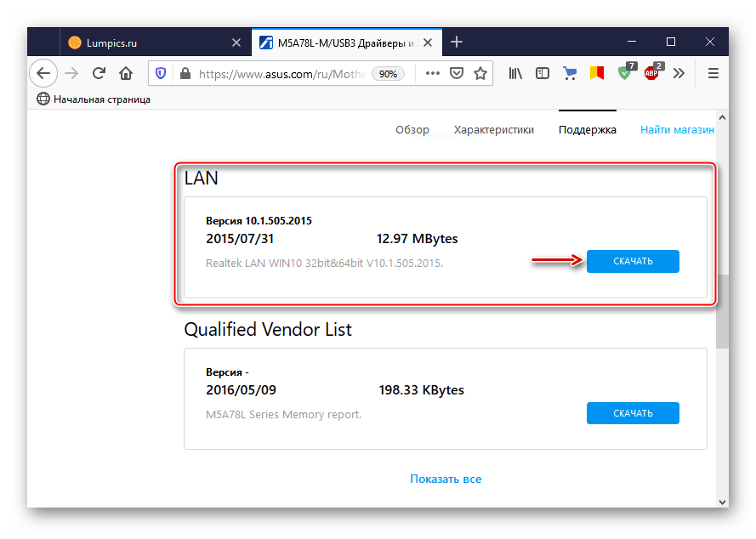756x539 pixels.
Task: Open the Характеристики section
Action: tap(494, 130)
